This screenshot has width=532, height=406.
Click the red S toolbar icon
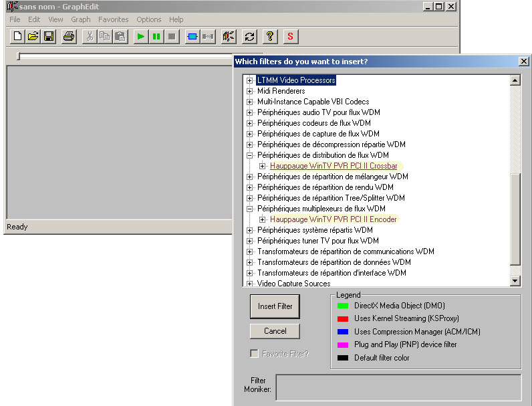290,36
